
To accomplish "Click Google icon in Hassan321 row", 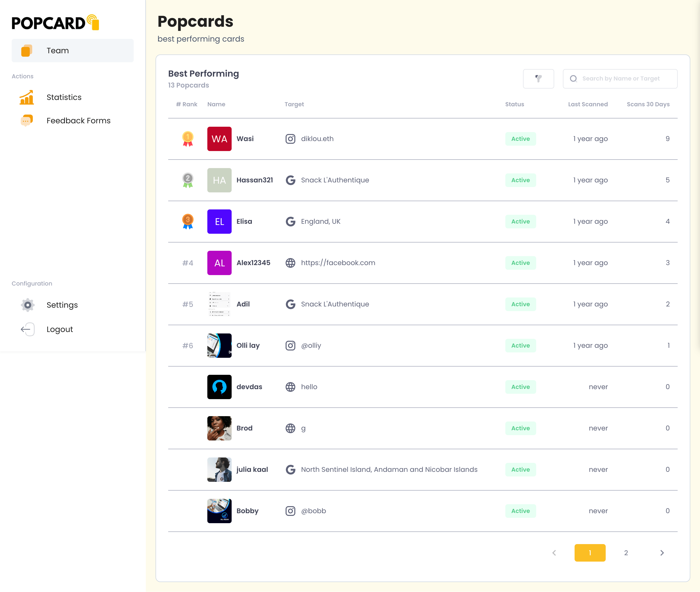I will (x=290, y=180).
